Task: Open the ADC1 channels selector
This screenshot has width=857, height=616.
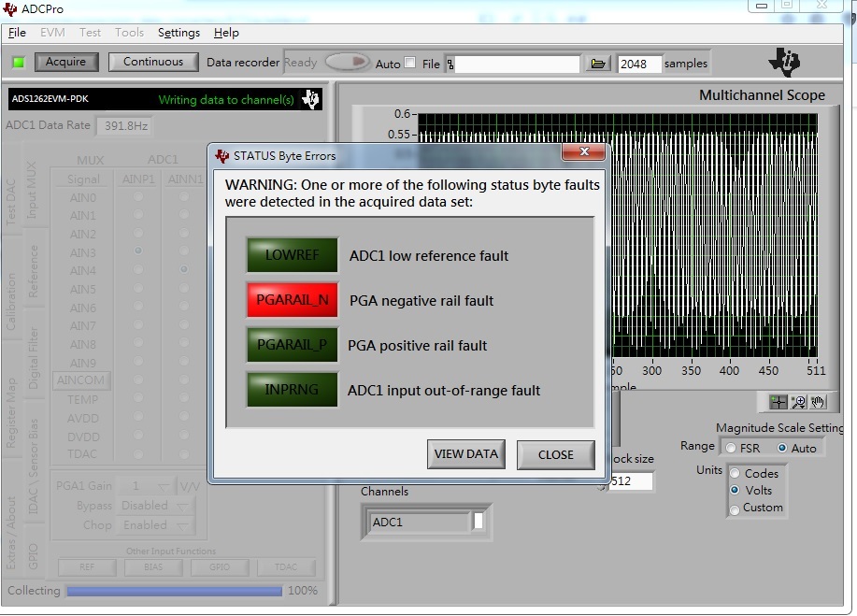Action: coord(425,522)
